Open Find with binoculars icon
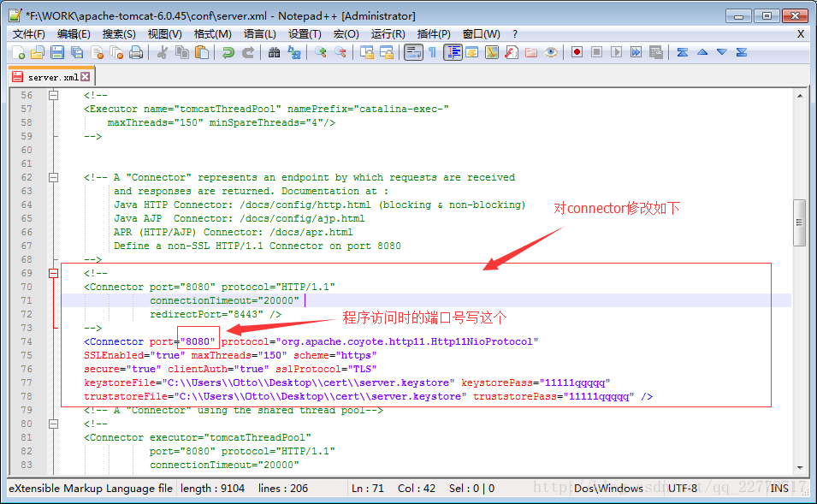The height and width of the screenshot is (504, 817). [x=274, y=53]
